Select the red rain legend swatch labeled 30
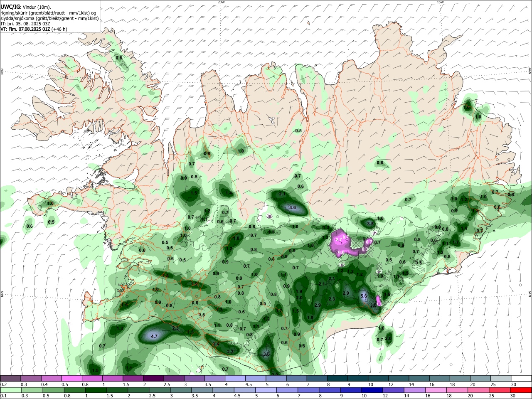Image resolution: width=532 pixels, height=399 pixels. click(521, 390)
